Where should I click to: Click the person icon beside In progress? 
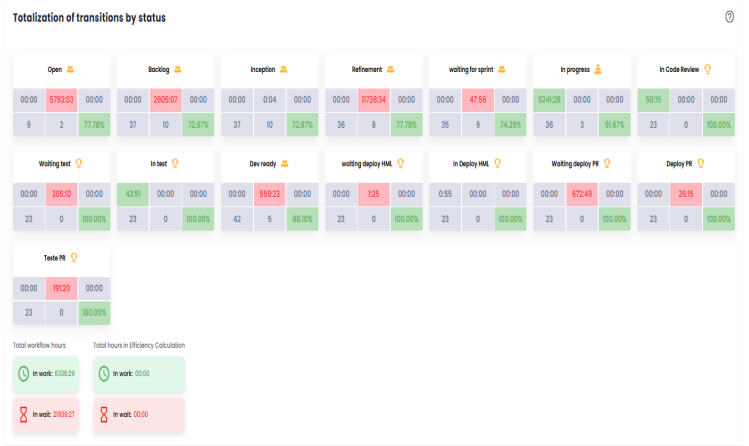click(598, 69)
